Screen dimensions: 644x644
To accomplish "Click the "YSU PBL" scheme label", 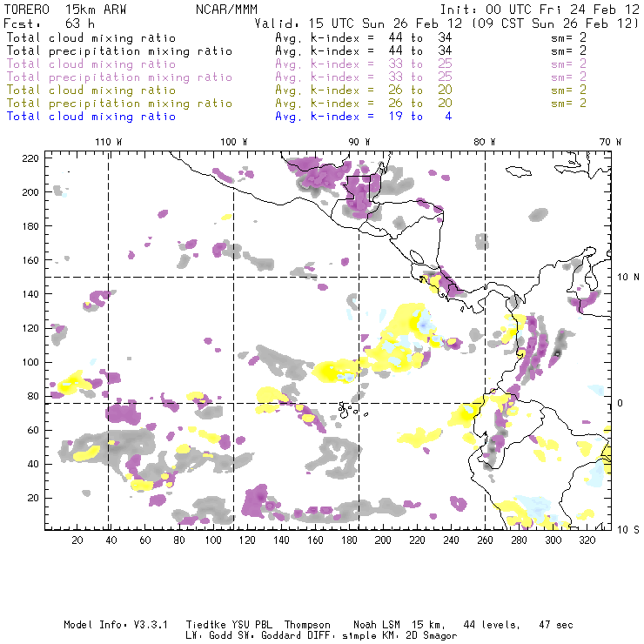I will [x=252, y=625].
